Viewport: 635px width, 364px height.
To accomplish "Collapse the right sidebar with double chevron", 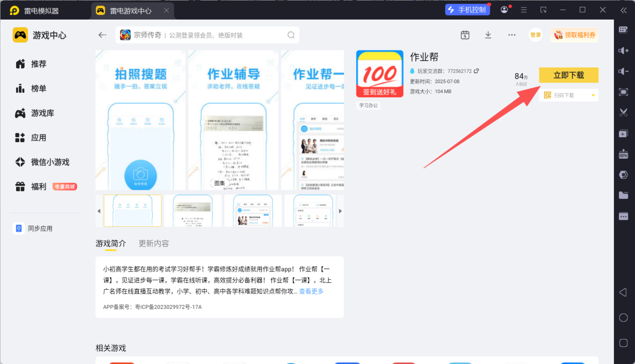I will pos(623,10).
